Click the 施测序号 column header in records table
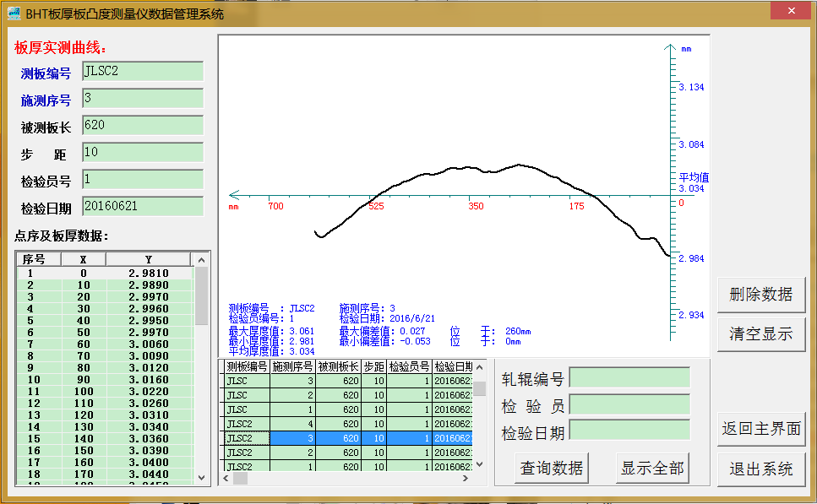This screenshot has height=504, width=817. point(292,367)
